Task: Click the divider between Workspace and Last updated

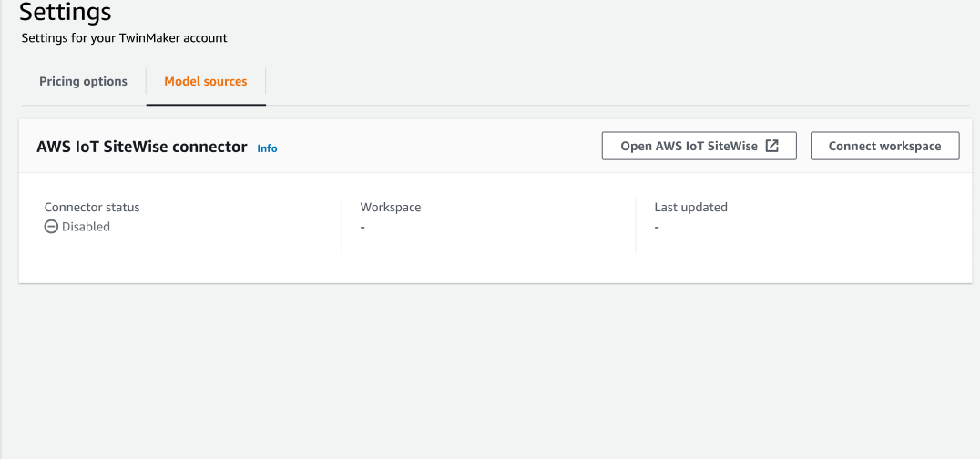Action: [636, 224]
